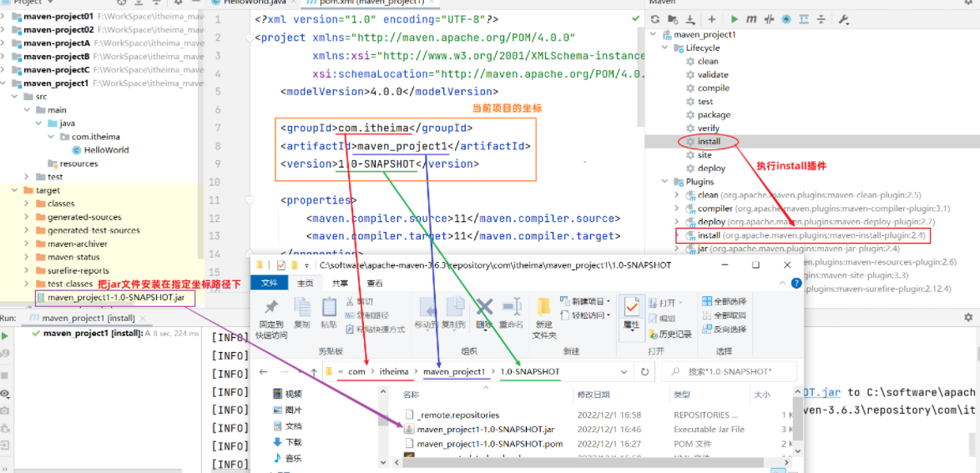Select deploy lifecycle goal
Viewport: 980px width, 473px height.
pyautogui.click(x=705, y=168)
